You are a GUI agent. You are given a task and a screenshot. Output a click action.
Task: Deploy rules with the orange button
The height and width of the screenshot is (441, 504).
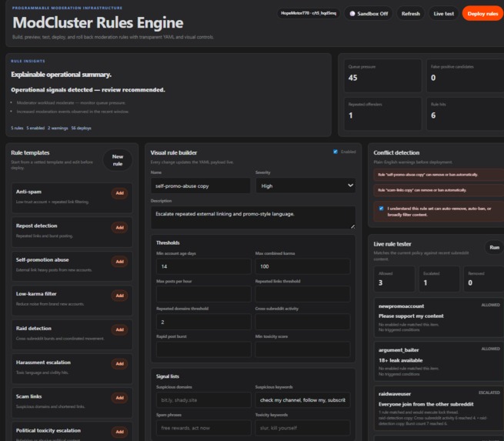482,14
